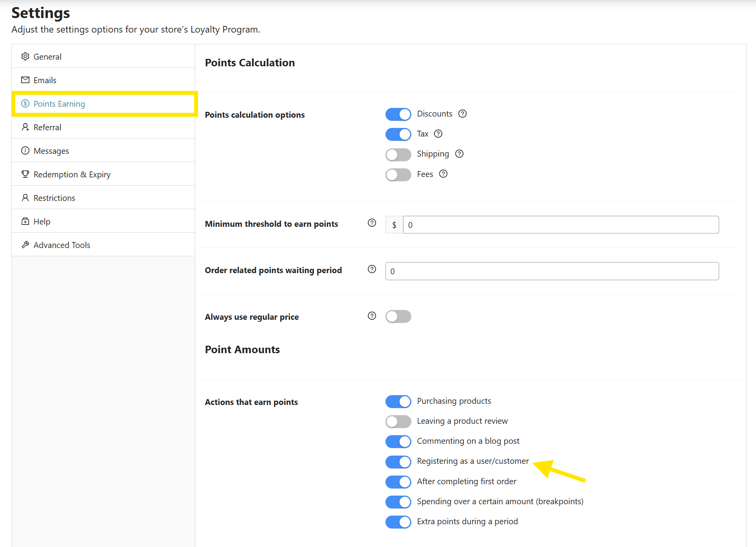756x547 pixels.
Task: Click the Emails envelope icon
Action: (25, 80)
